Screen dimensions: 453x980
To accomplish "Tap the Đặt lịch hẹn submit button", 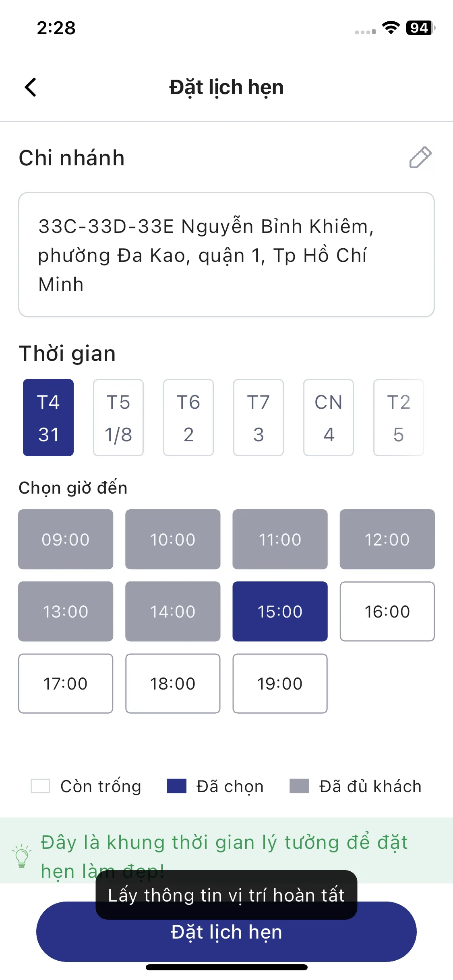I will point(226,932).
